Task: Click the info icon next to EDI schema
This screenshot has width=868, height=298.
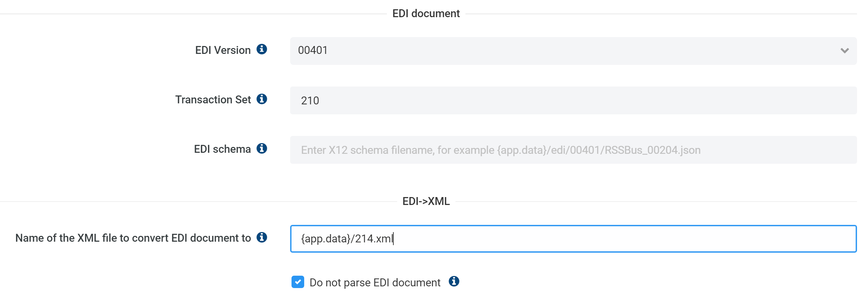Action: tap(262, 149)
